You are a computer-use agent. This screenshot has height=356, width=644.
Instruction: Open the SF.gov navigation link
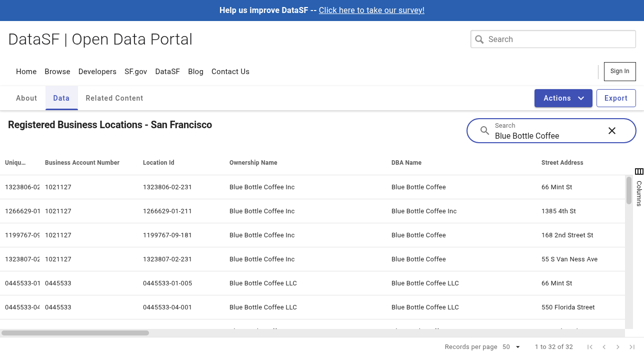click(x=136, y=72)
